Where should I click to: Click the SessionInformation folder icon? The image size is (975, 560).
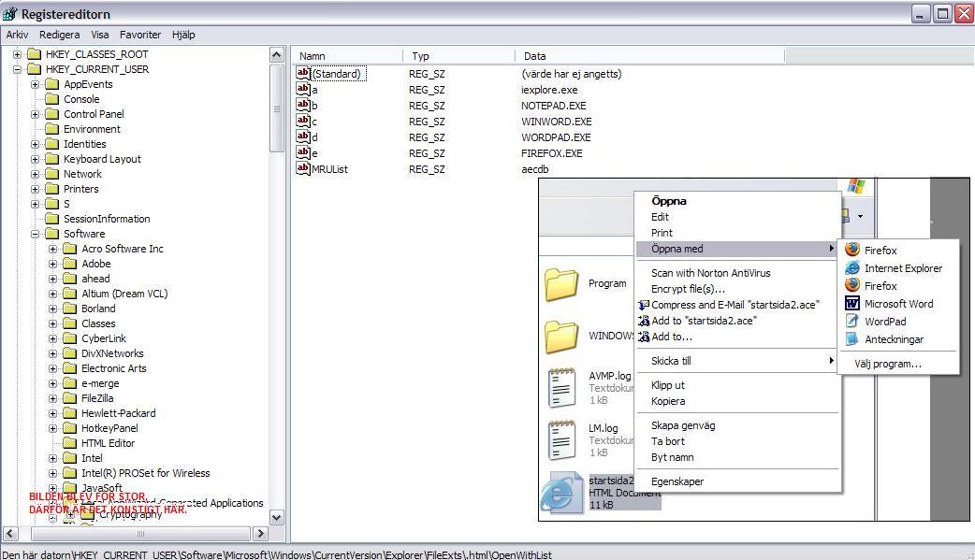[x=52, y=219]
